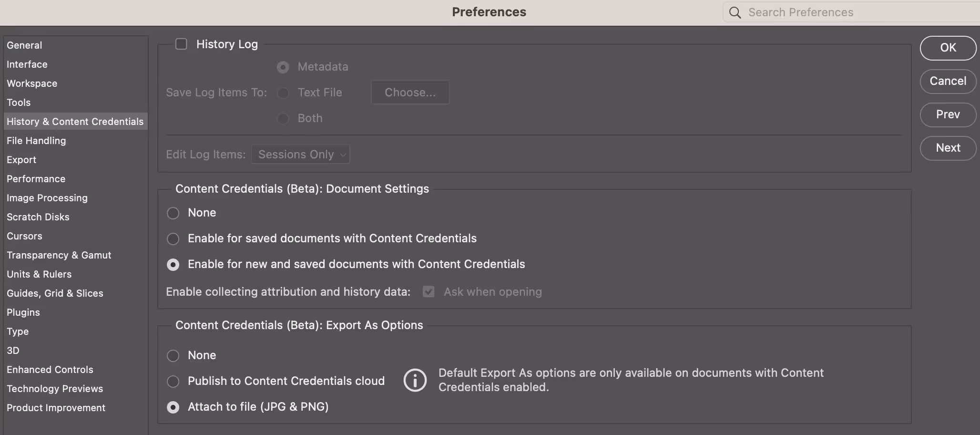
Task: Open the Edit Log Items Sessions Only dropdown
Action: click(x=301, y=155)
